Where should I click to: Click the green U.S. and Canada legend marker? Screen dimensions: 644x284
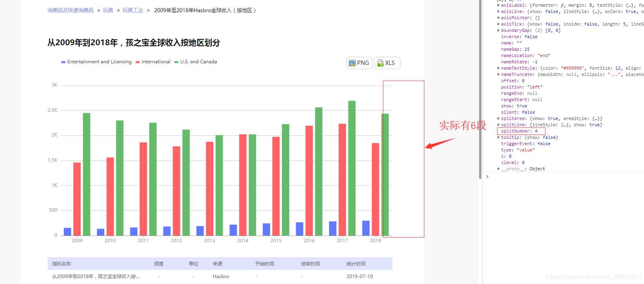pos(176,62)
